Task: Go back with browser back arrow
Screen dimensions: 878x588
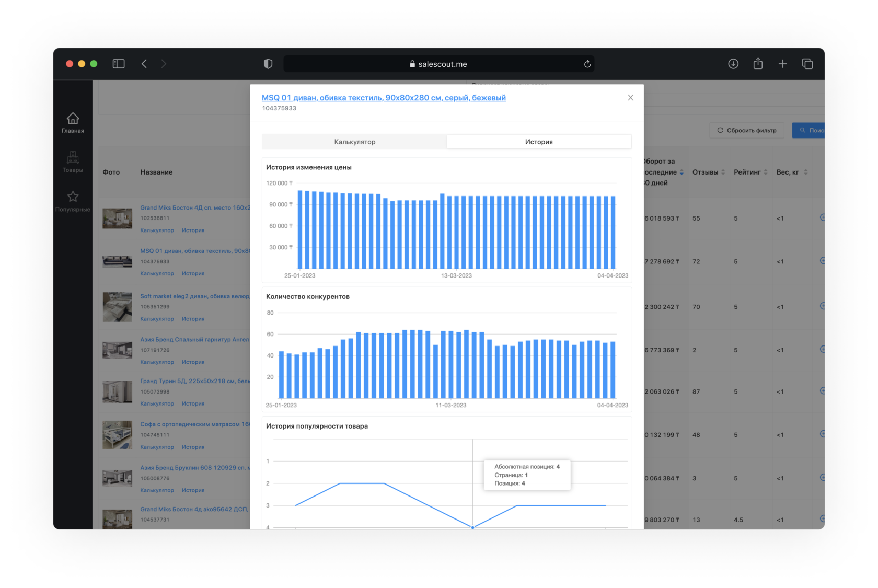Action: (x=144, y=64)
